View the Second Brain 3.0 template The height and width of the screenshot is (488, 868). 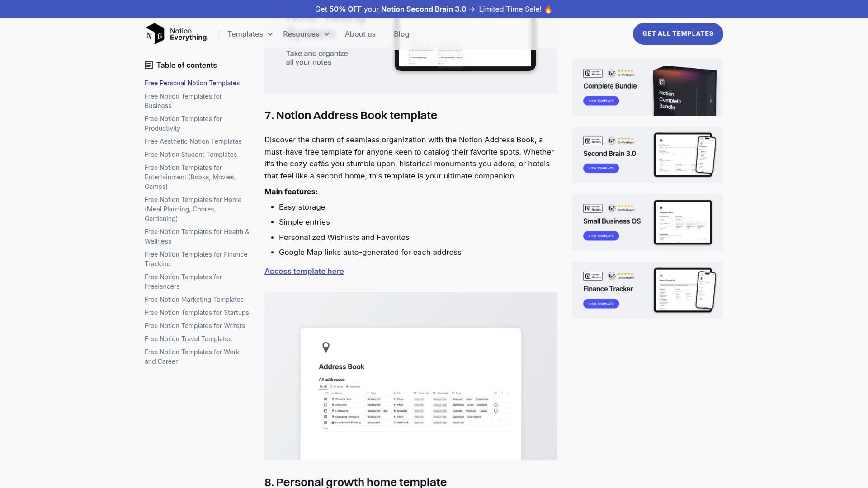point(601,168)
